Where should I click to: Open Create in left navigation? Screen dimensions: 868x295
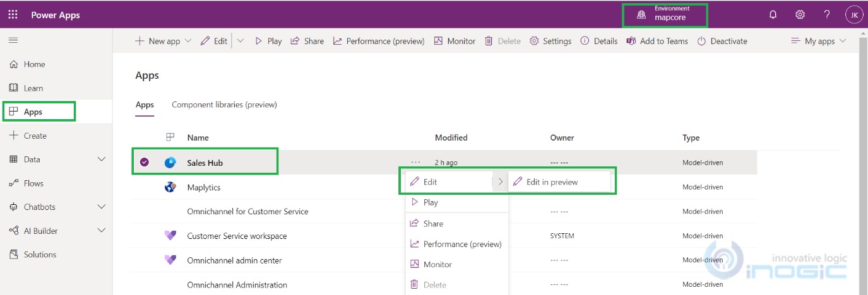35,136
